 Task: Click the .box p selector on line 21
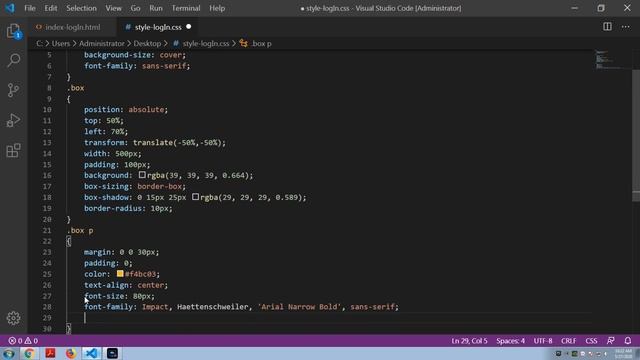80,230
